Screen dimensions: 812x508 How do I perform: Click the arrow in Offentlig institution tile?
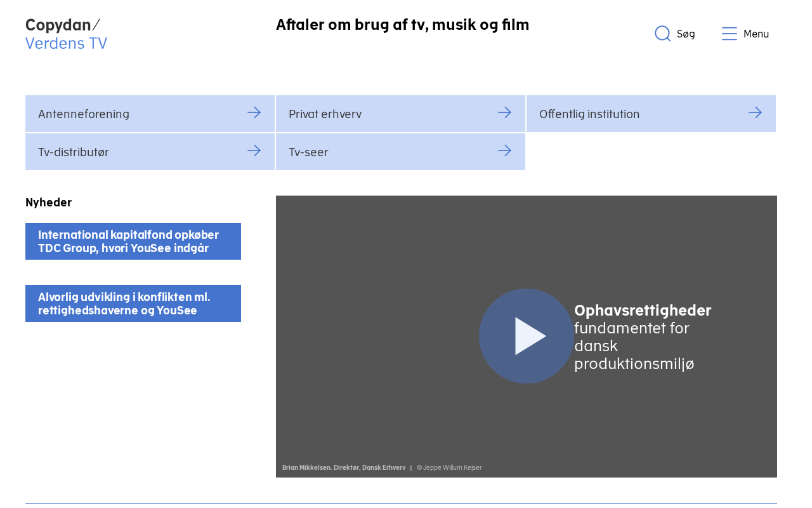click(756, 112)
